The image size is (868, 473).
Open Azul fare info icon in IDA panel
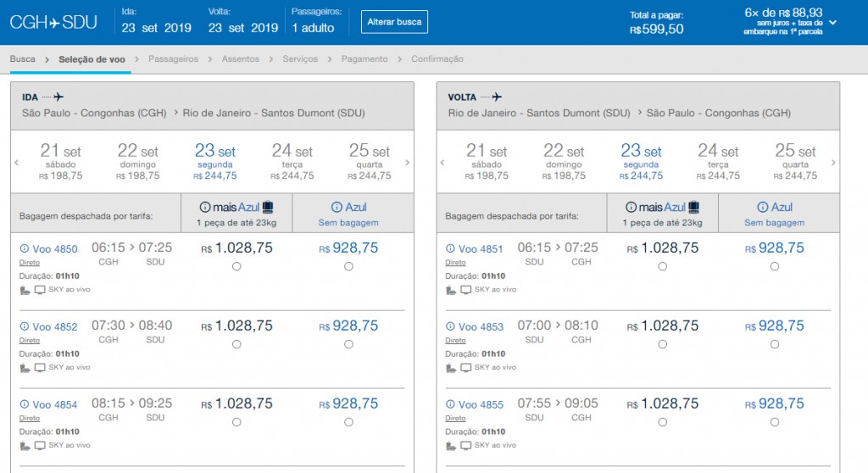click(337, 207)
